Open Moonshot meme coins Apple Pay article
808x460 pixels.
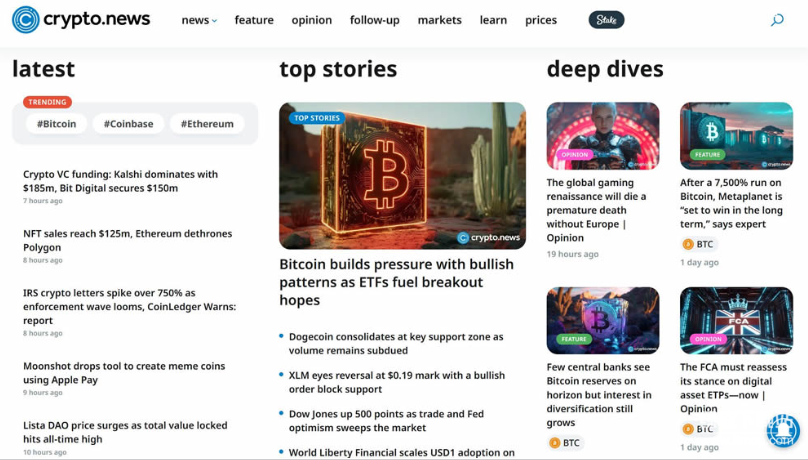(124, 372)
